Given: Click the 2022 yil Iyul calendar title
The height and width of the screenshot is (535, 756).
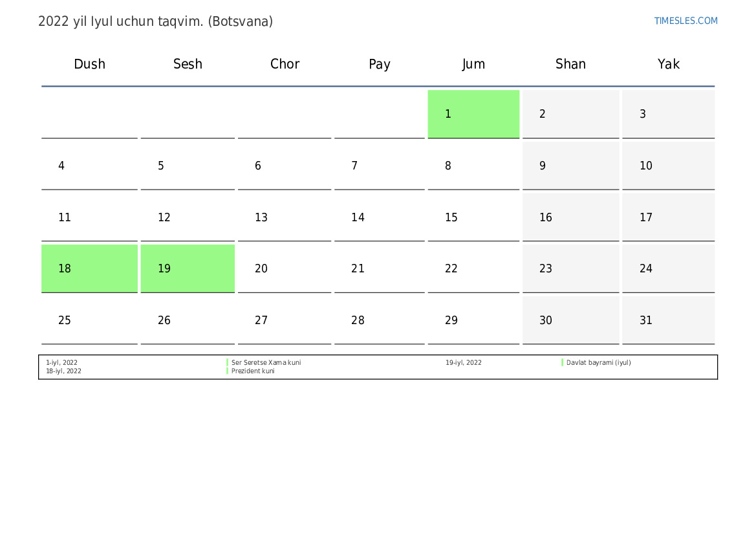Looking at the screenshot, I should pos(155,21).
